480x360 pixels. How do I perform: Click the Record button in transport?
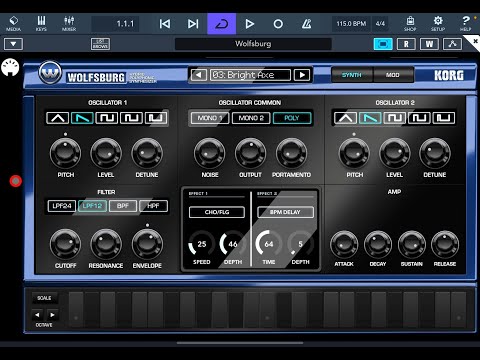pos(278,24)
